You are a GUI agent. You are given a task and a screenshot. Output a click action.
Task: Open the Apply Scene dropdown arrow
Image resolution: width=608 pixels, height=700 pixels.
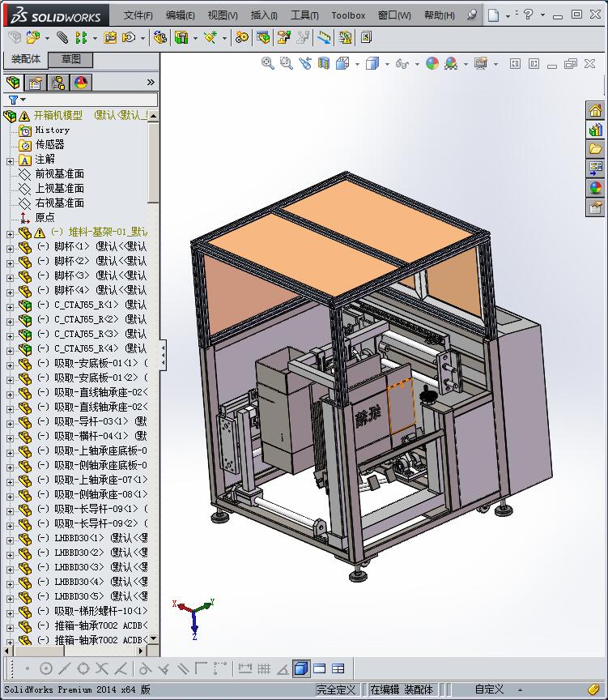tap(466, 64)
